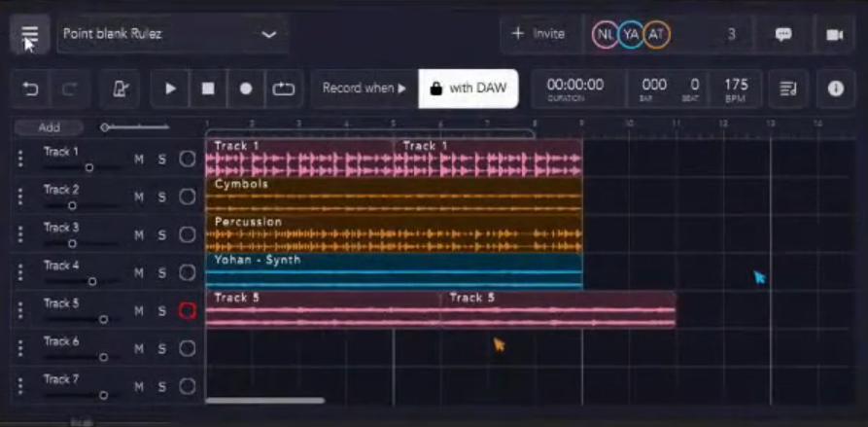Image resolution: width=868 pixels, height=427 pixels.
Task: Open the Record when dropdown
Action: click(x=365, y=89)
